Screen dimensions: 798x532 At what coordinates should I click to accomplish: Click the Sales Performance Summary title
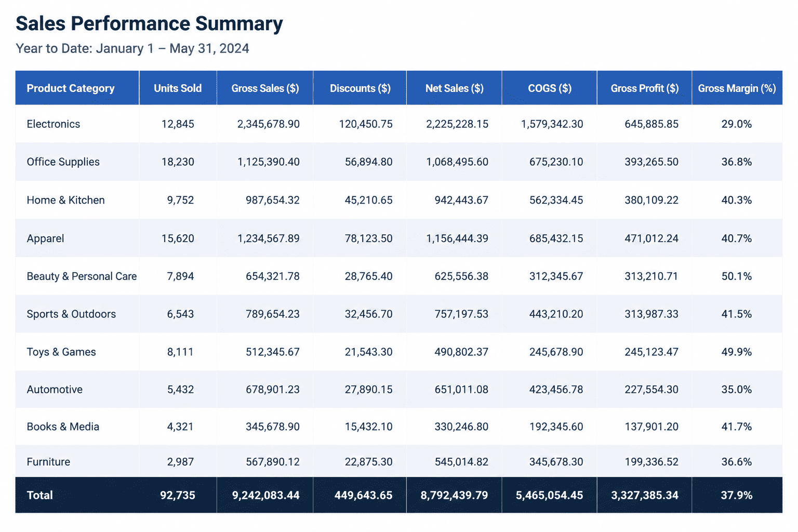click(x=149, y=24)
